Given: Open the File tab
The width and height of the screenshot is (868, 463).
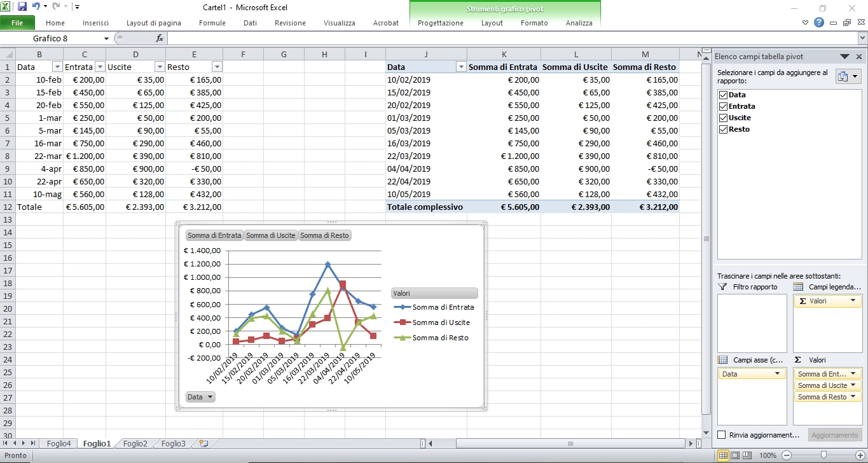Looking at the screenshot, I should click(17, 23).
